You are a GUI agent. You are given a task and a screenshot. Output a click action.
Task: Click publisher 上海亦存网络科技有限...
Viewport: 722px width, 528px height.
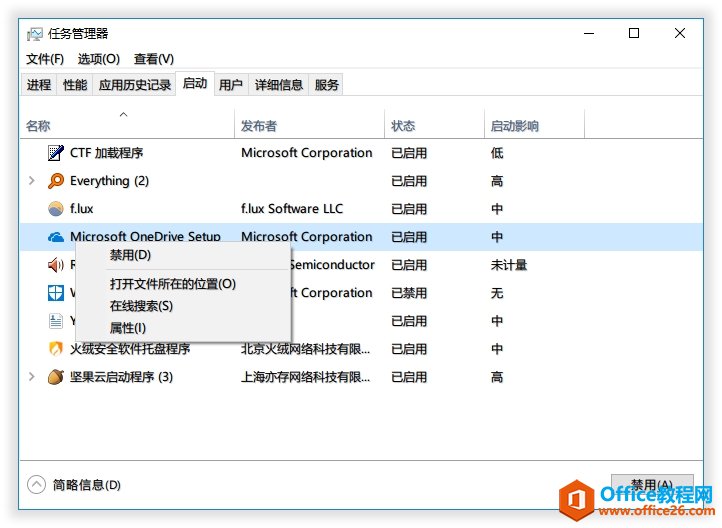click(x=305, y=377)
